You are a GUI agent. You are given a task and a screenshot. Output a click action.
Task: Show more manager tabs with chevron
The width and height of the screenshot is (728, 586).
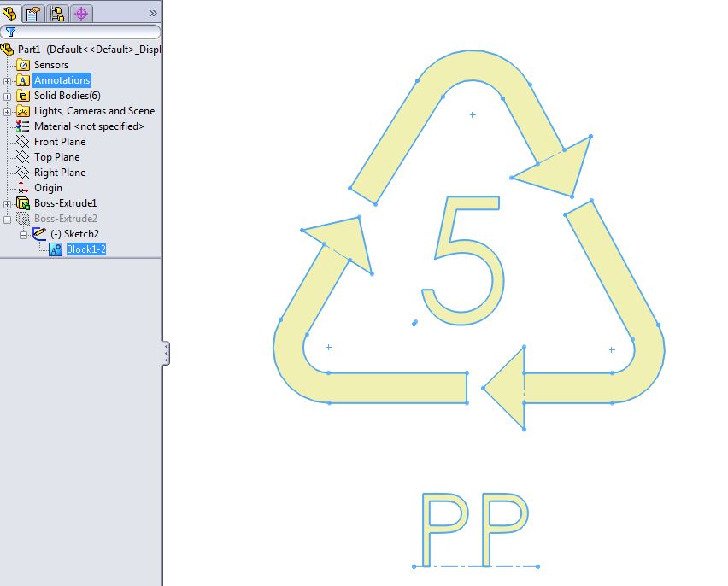pyautogui.click(x=153, y=14)
